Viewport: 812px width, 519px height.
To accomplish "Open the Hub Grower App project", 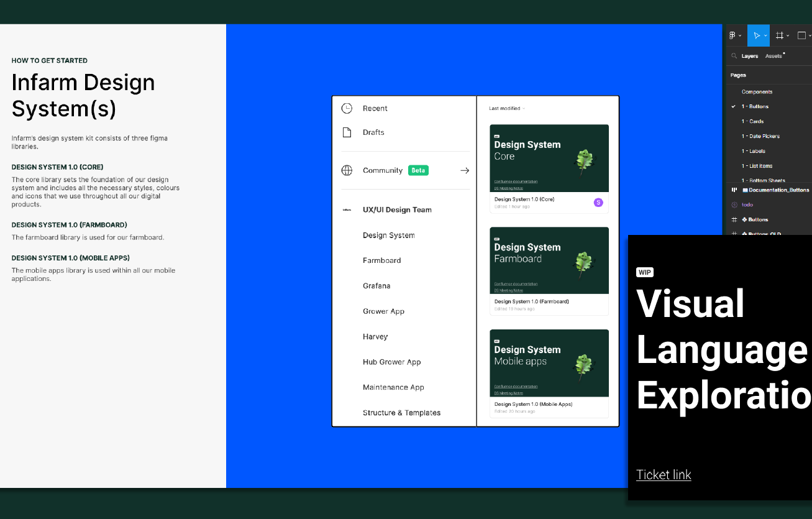I will 392,362.
